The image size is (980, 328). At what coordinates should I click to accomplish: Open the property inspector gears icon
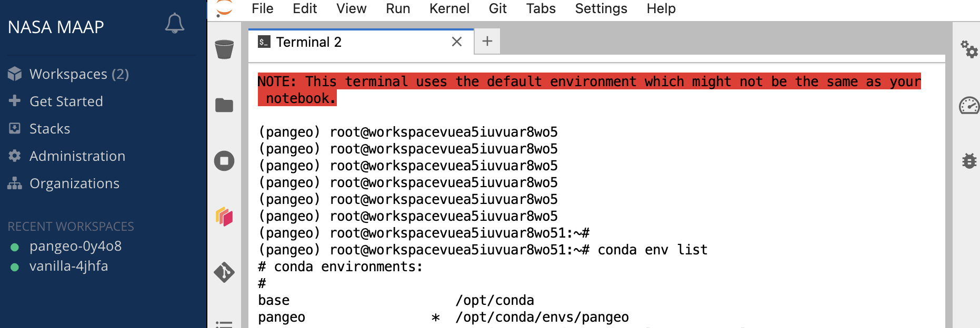point(969,49)
